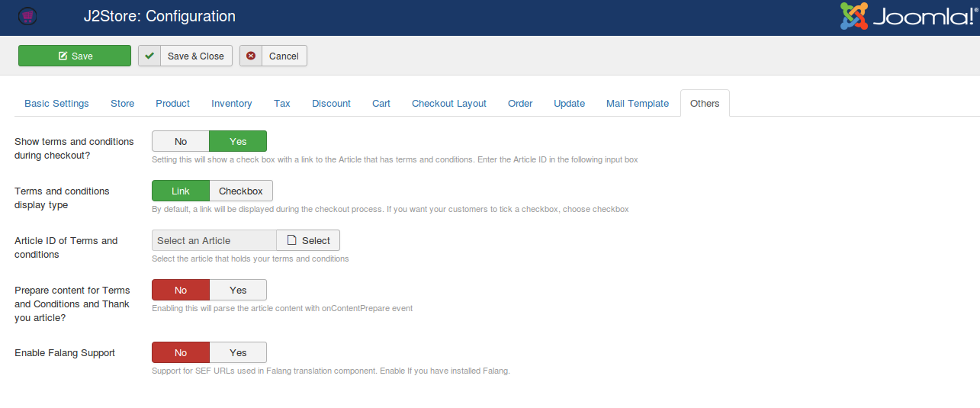Open the Tax tab

pos(281,104)
